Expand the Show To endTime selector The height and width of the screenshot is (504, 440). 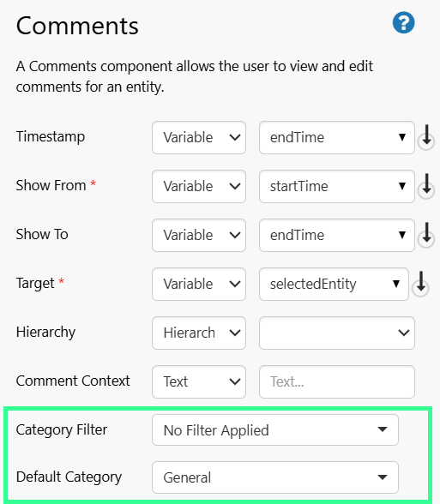point(337,235)
